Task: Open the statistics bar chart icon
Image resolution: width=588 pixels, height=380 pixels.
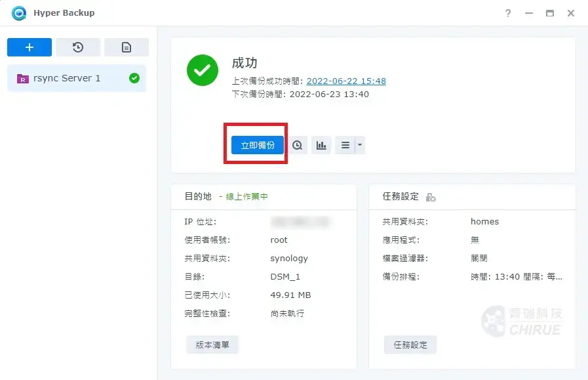Action: pos(321,145)
